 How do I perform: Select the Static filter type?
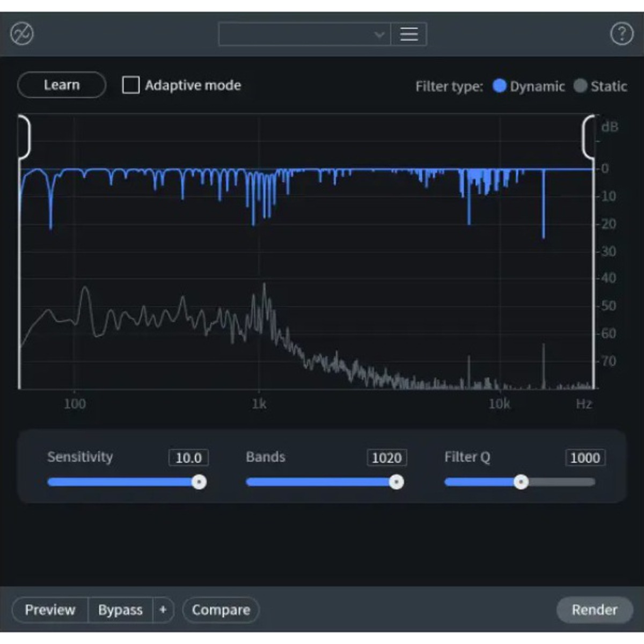pyautogui.click(x=580, y=86)
